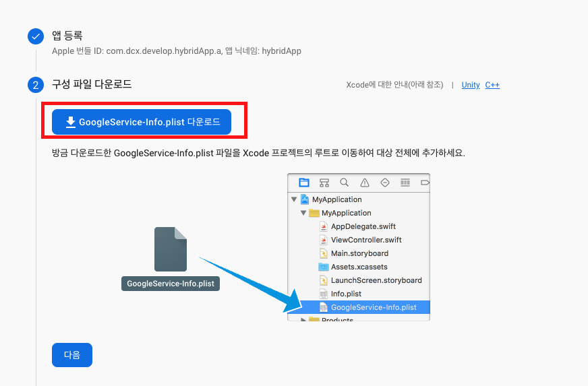Image resolution: width=588 pixels, height=386 pixels.
Task: Open the C++ instructions link
Action: point(492,85)
